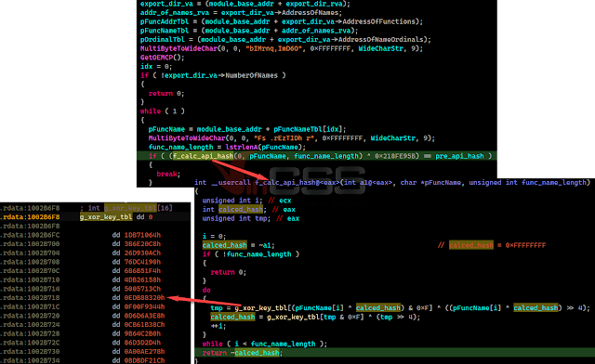Select the value 3B6E20C8h

point(142,244)
